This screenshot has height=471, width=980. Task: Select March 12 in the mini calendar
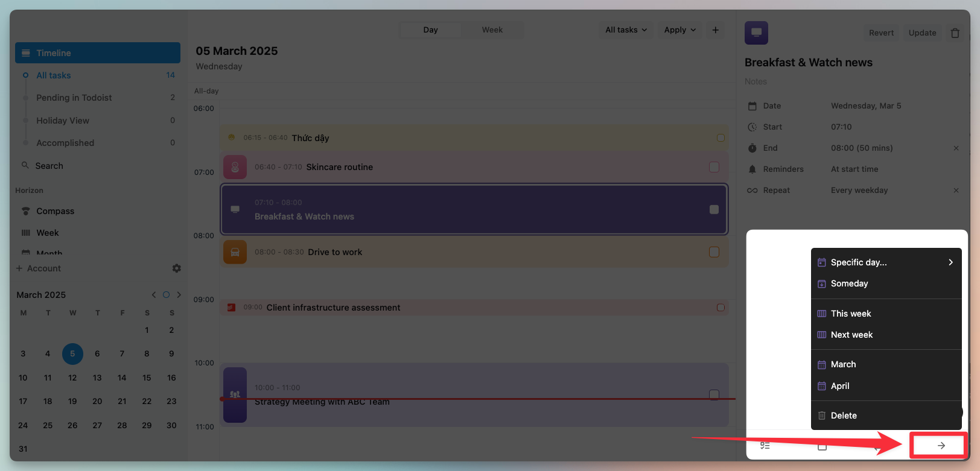(72, 378)
